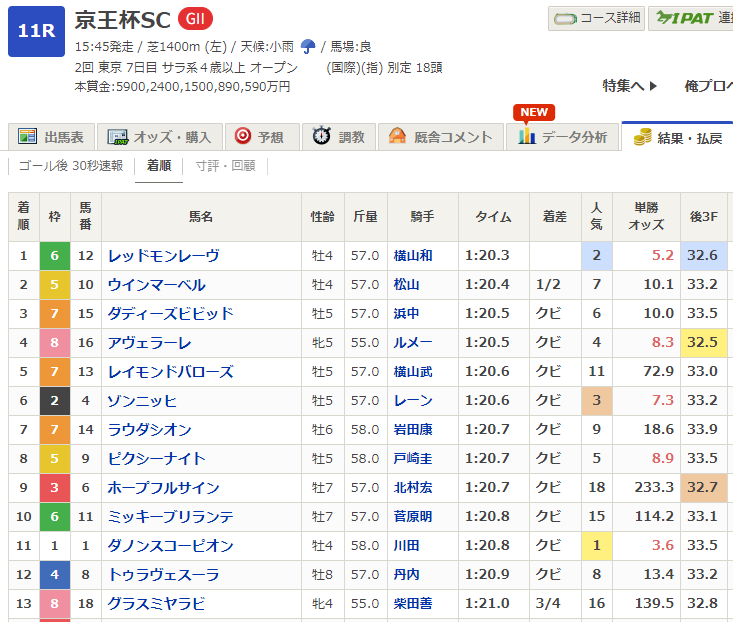Click the IPAT 連携 button
The height and width of the screenshot is (622, 733).
[690, 19]
